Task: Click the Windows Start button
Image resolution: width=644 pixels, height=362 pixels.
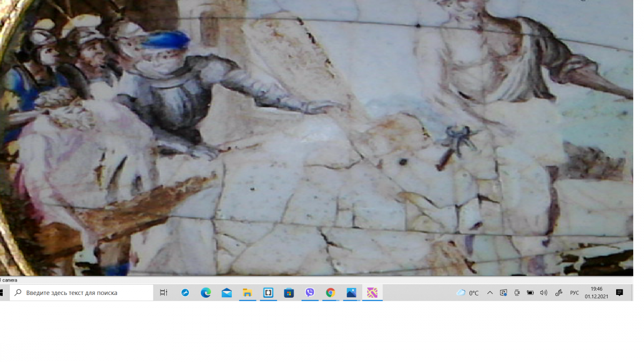Action: (2, 293)
